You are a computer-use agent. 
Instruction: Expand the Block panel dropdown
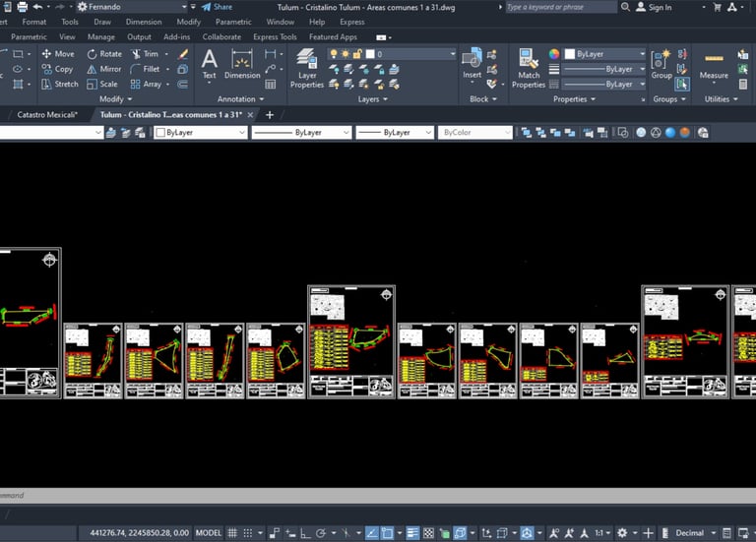click(x=483, y=98)
